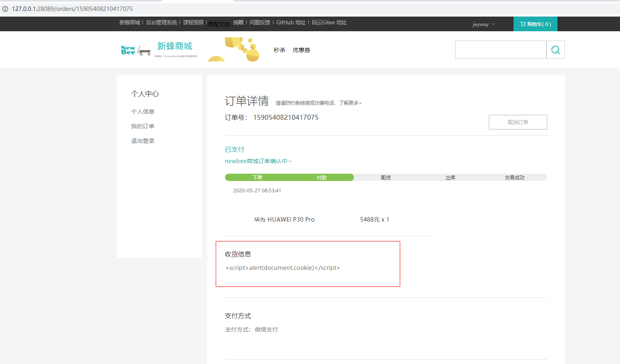
Task: Open 课程视频 link in top bar
Action: tap(193, 22)
